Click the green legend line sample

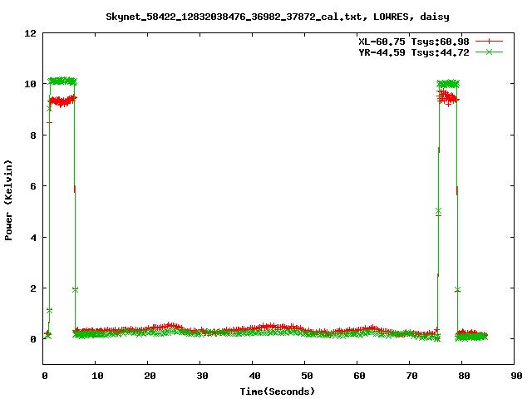pyautogui.click(x=489, y=52)
